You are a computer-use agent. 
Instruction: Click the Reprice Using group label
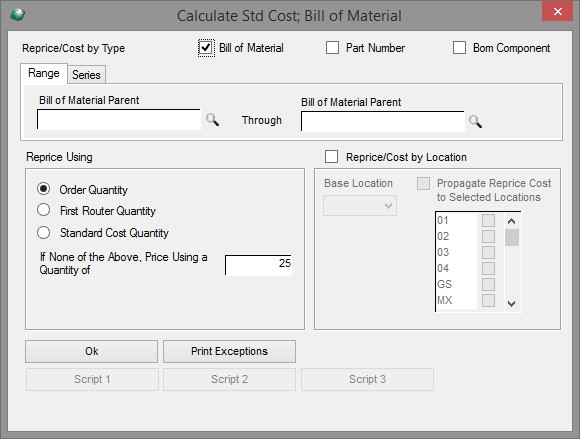[59, 157]
